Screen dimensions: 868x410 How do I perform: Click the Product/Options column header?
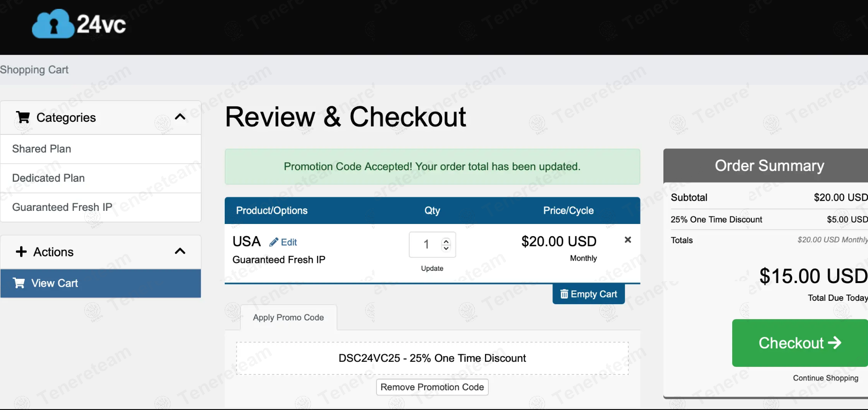[x=272, y=210]
